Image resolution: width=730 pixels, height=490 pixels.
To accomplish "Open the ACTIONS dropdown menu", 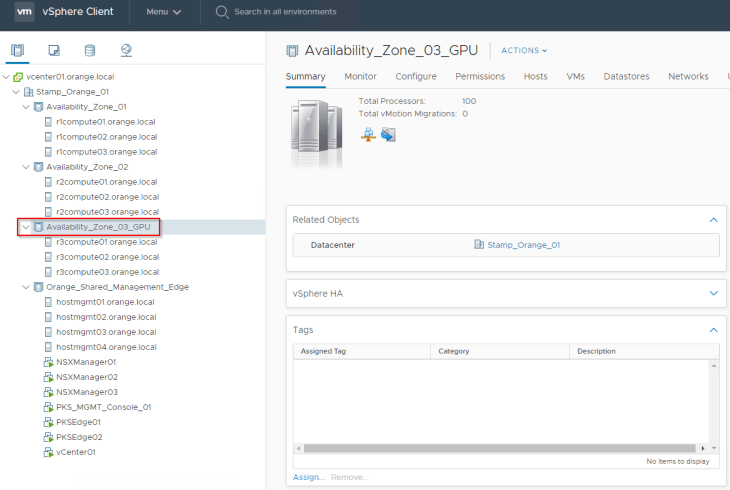I will (524, 50).
